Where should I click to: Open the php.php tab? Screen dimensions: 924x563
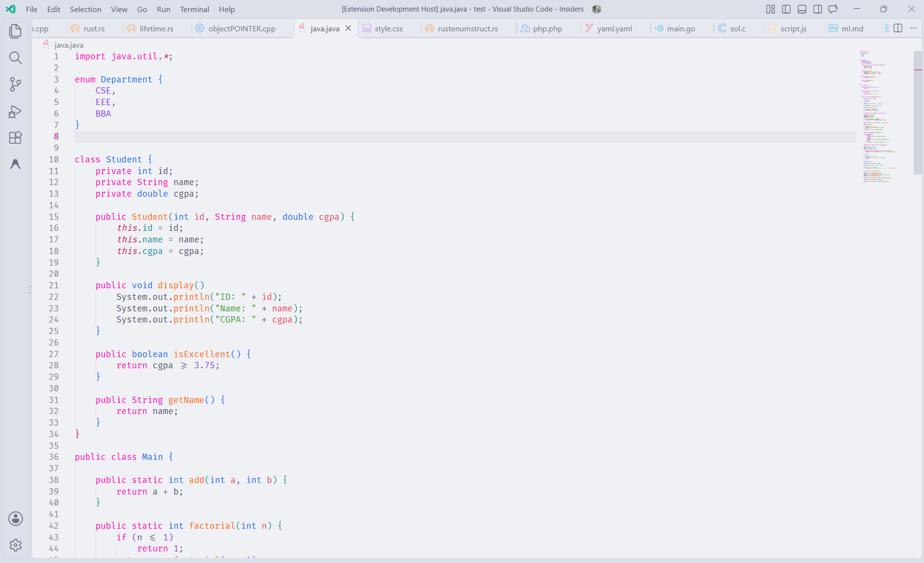tap(548, 28)
